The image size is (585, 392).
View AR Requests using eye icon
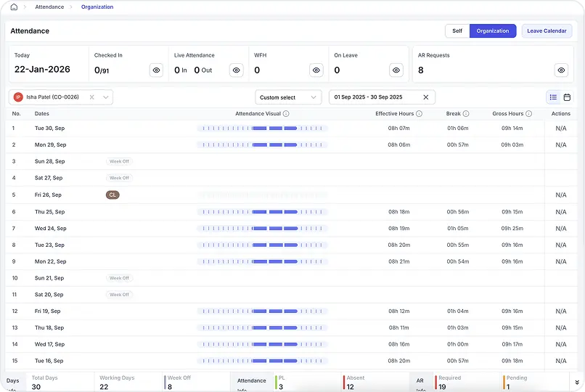pos(561,70)
